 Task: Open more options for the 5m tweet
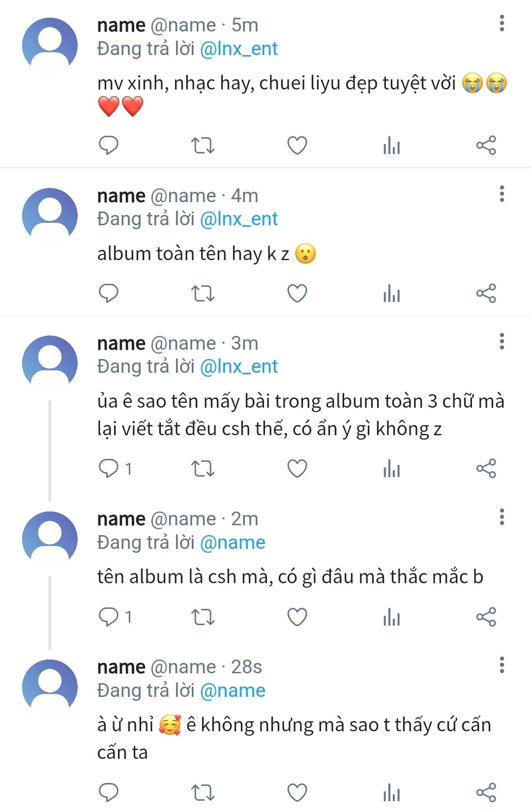point(501,23)
